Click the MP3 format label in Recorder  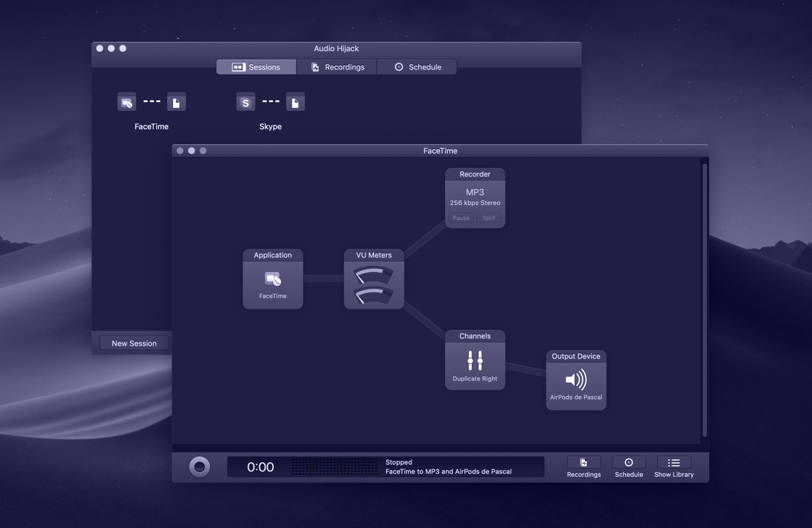click(475, 192)
